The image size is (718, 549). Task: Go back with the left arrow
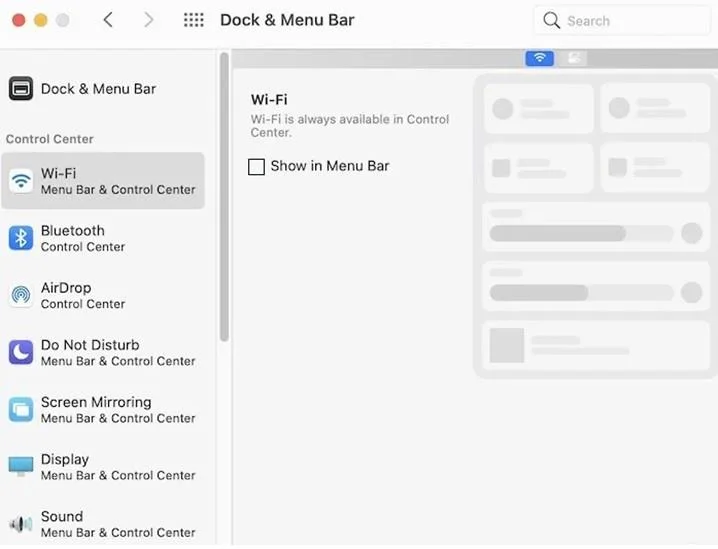point(108,20)
